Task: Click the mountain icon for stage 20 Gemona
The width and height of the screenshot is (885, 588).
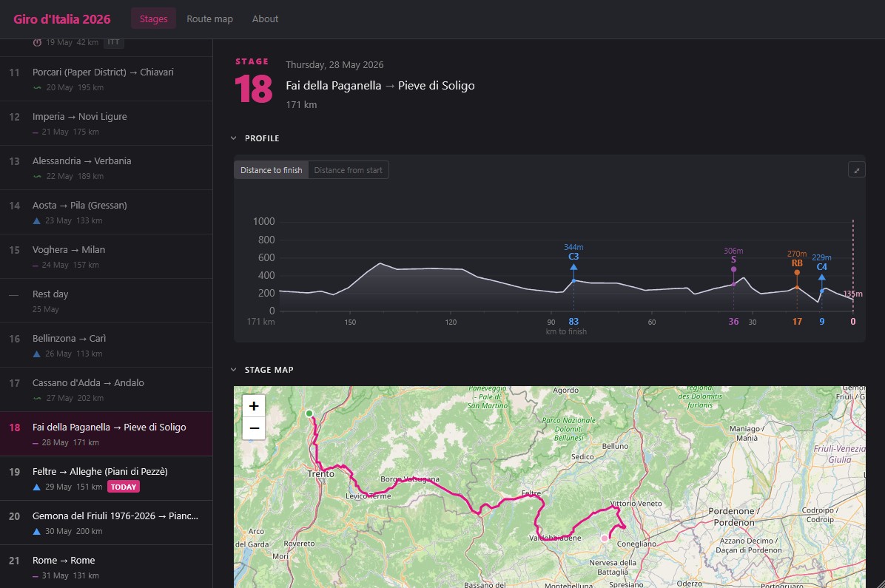Action: tap(37, 531)
